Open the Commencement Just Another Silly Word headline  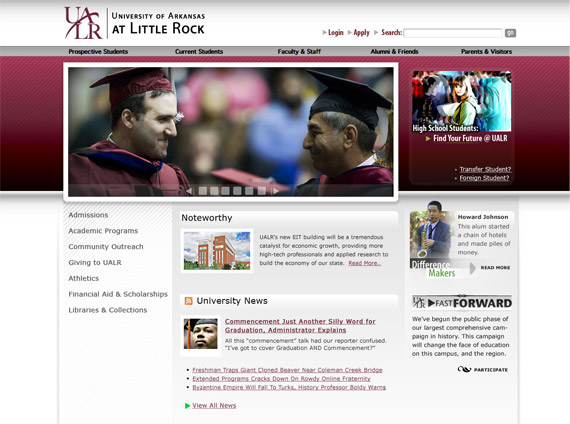click(x=300, y=326)
